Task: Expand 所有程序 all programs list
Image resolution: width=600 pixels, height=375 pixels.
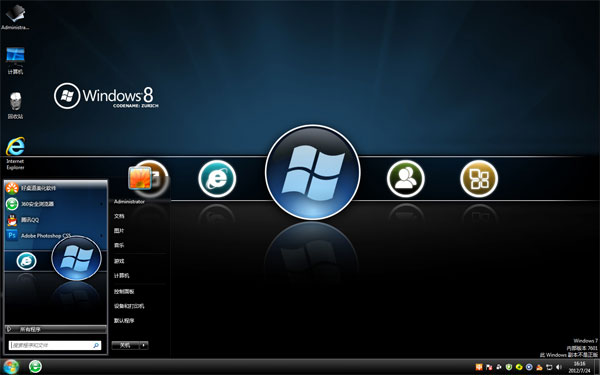Action: point(55,329)
